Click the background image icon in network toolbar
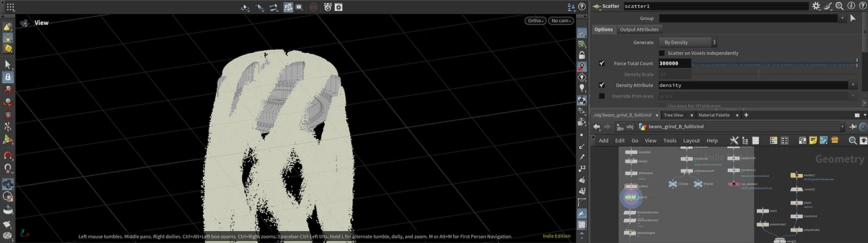Viewport: 868px width, 243px height. coord(824,141)
